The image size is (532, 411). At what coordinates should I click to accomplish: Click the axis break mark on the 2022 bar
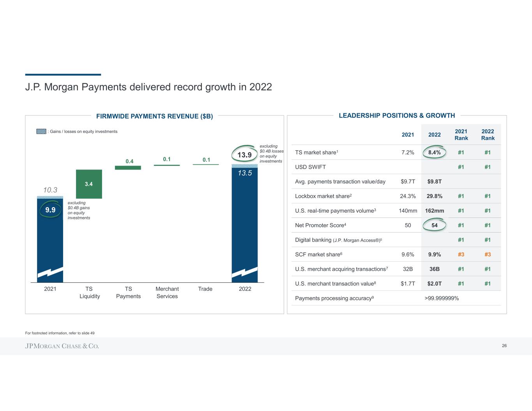click(x=244, y=272)
